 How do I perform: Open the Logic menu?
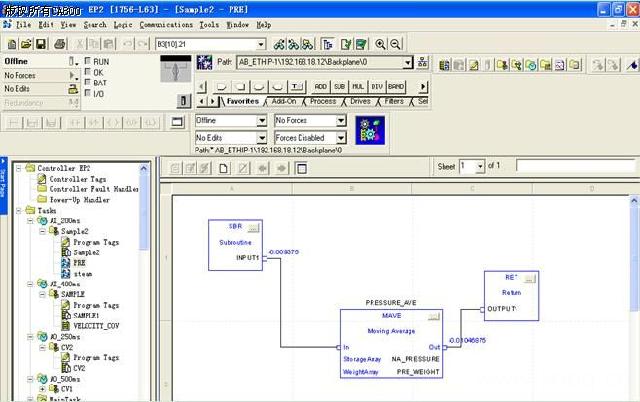122,23
